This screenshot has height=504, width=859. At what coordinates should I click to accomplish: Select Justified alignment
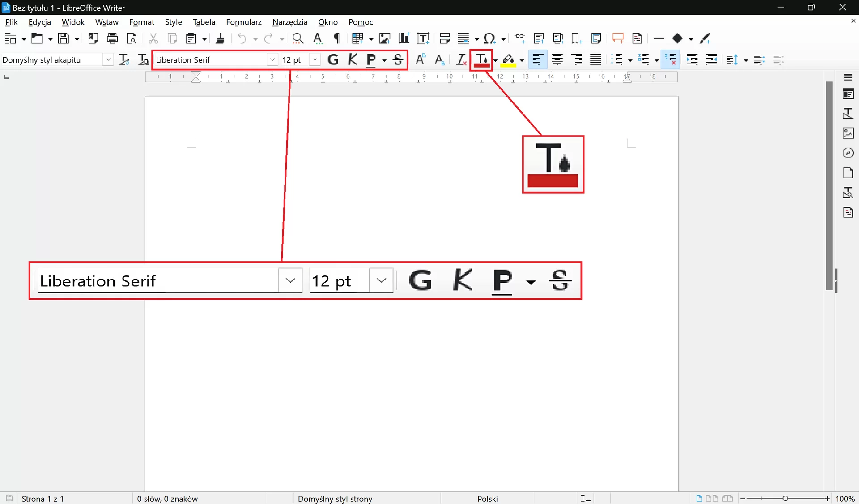tap(595, 59)
